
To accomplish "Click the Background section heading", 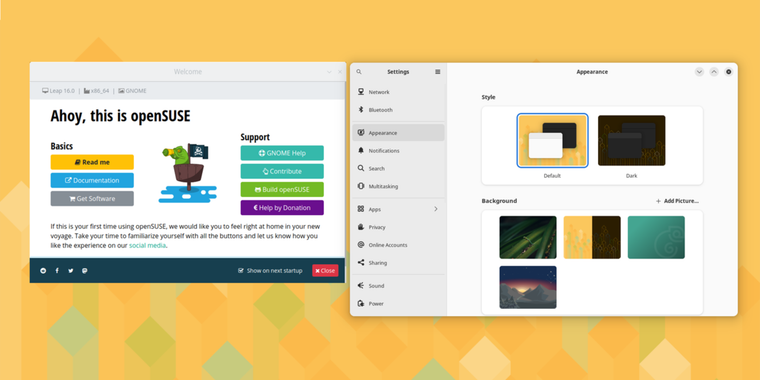I will click(x=499, y=201).
